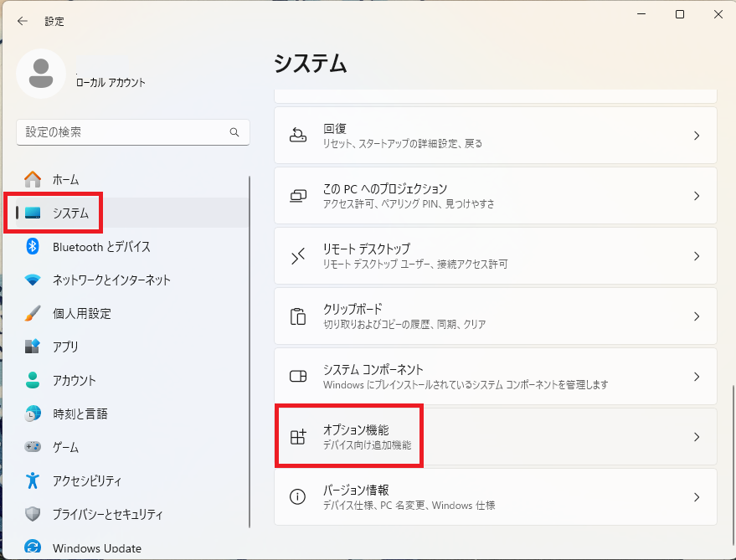Viewport: 736px width, 560px height.
Task: Click the globe clock icon for 時刻と言語
Action: point(33,414)
